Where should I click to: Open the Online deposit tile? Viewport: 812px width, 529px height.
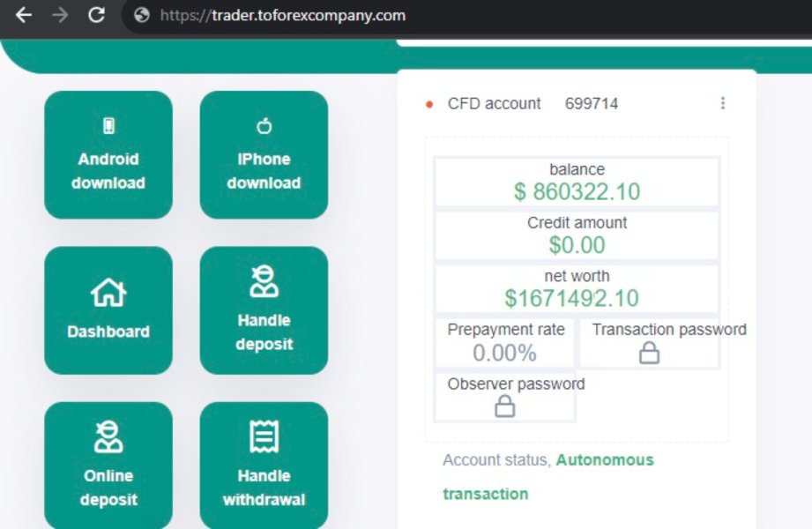tap(108, 466)
